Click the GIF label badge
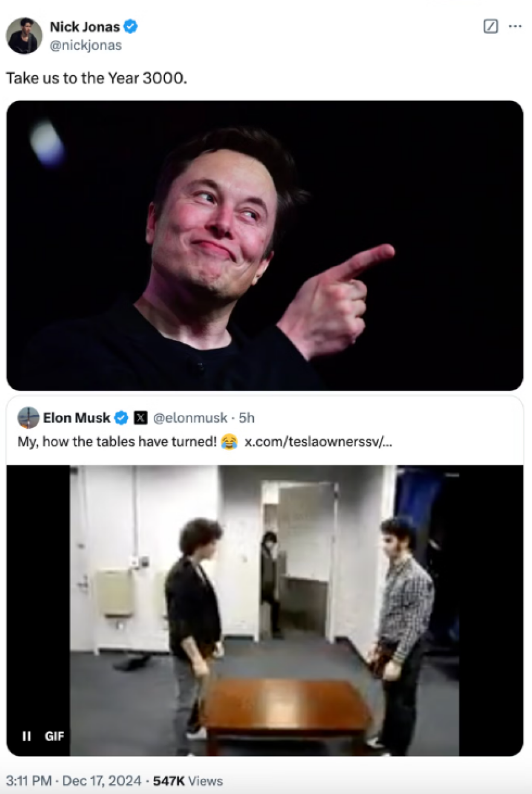Image resolution: width=532 pixels, height=794 pixels. [x=54, y=736]
